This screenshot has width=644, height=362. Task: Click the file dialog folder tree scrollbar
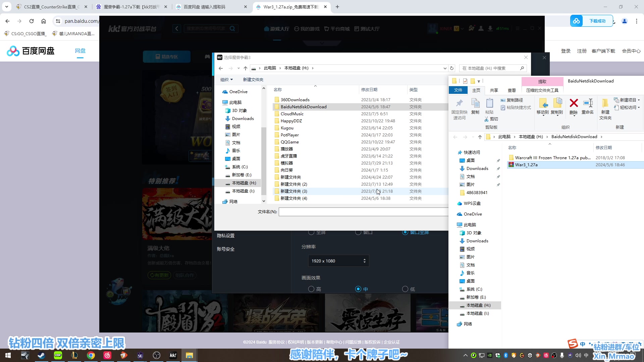(264, 161)
